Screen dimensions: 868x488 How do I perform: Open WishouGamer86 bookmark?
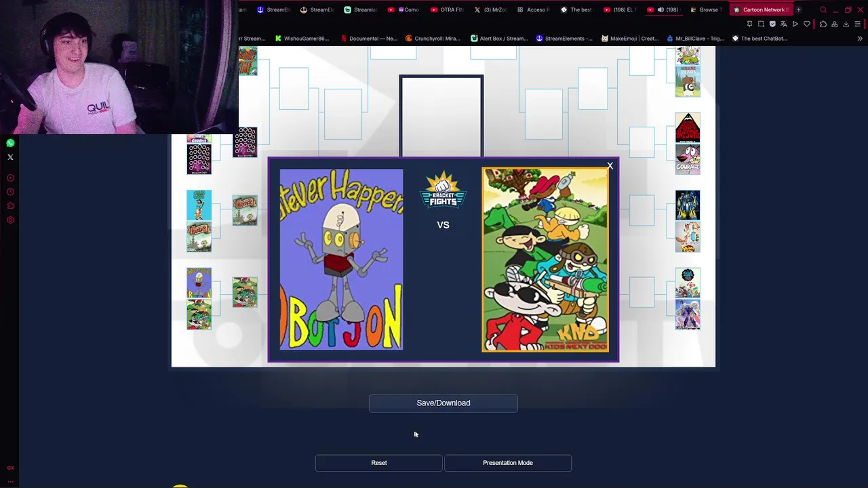click(302, 39)
